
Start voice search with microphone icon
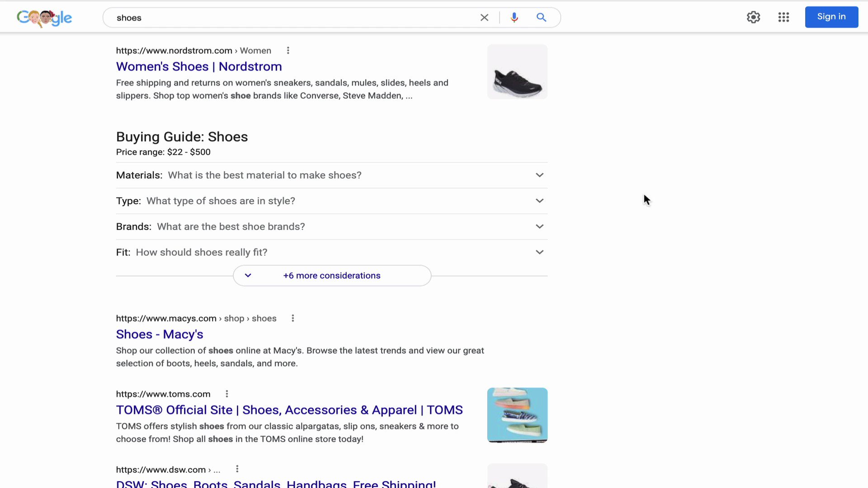click(514, 18)
